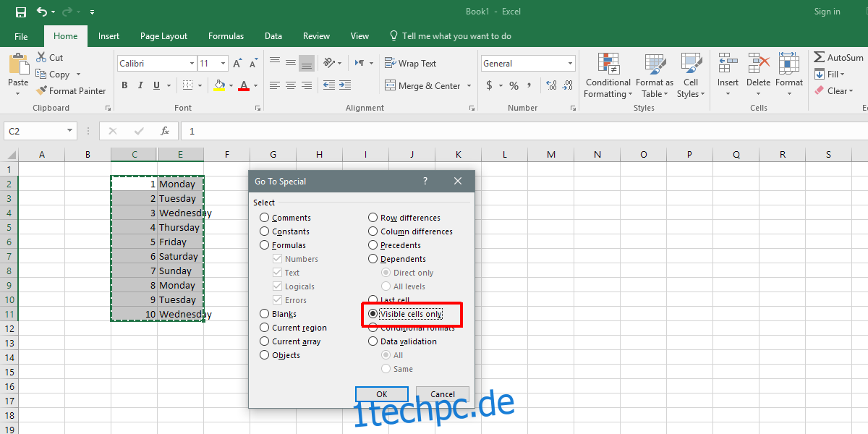Screen dimensions: 868x434
Task: Click the Save icon in title bar
Action: (x=20, y=12)
